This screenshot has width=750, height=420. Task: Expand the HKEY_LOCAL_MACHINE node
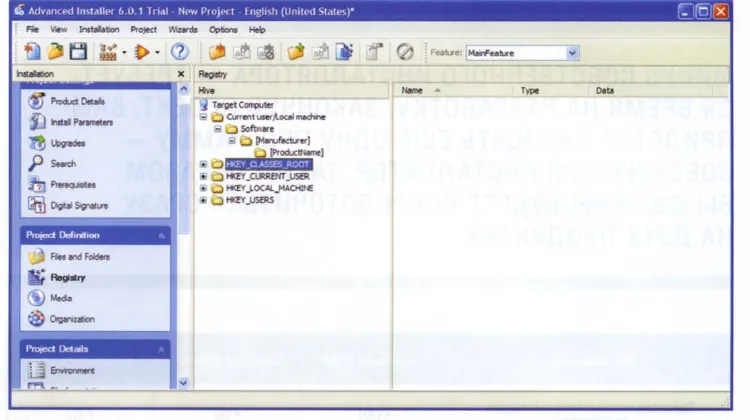coord(203,188)
